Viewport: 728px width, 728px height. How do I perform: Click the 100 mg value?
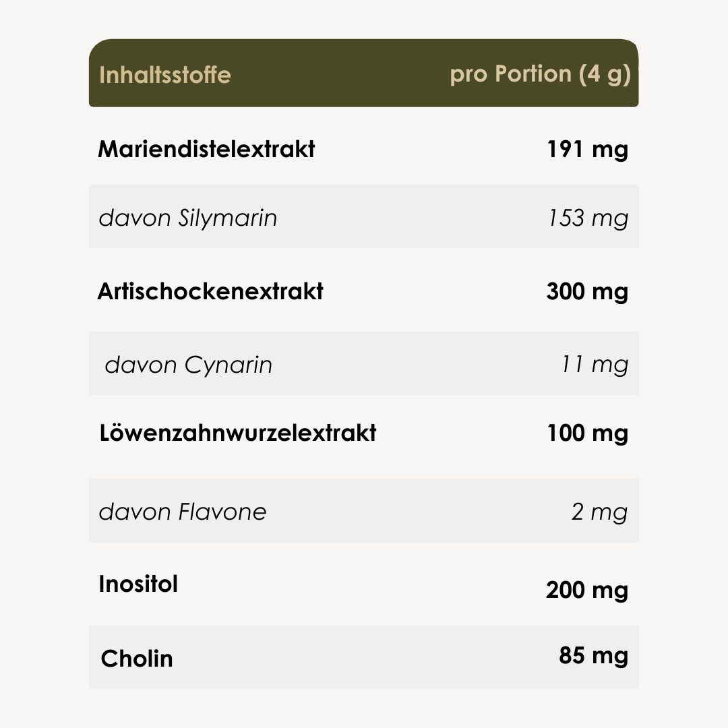point(587,433)
